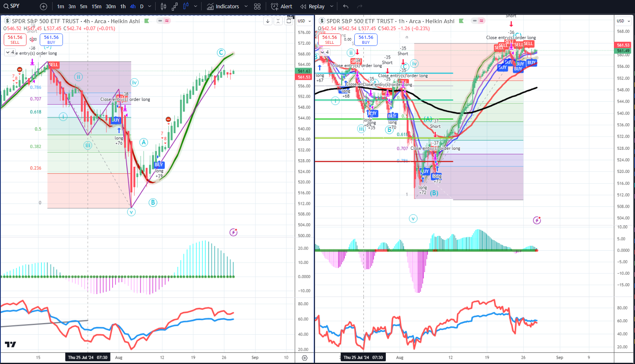
Task: Select the 15m timeframe
Action: coord(96,7)
